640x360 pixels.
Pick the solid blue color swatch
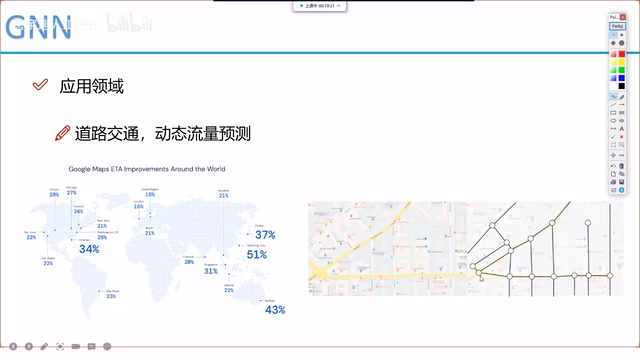622,78
